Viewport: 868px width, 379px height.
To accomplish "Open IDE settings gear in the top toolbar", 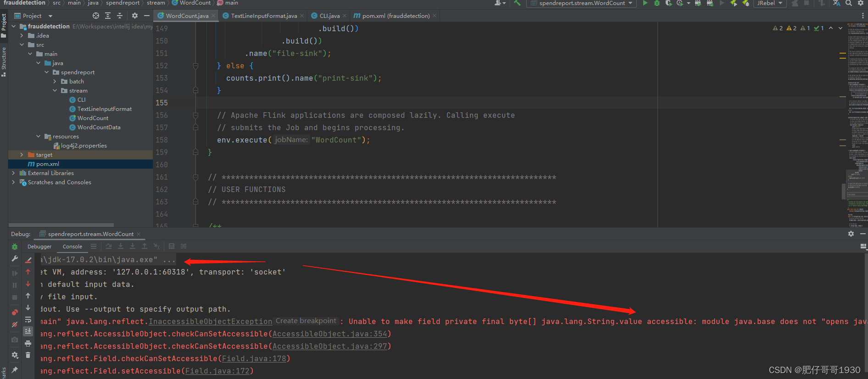I will [x=861, y=3].
